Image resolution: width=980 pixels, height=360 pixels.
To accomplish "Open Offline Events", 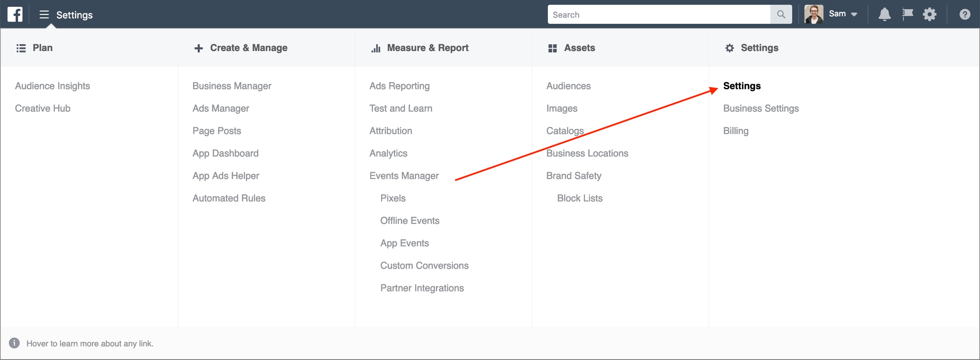I will pos(410,220).
